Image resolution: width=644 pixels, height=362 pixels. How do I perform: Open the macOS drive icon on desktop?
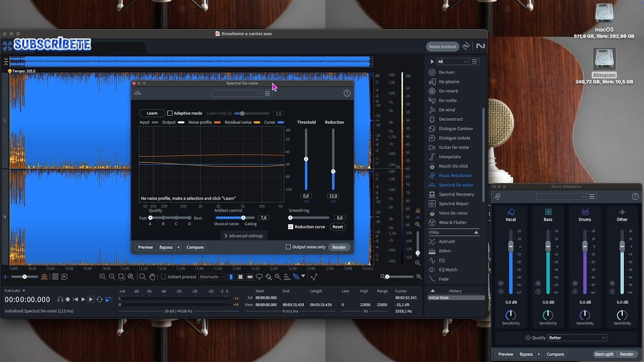pyautogui.click(x=604, y=13)
